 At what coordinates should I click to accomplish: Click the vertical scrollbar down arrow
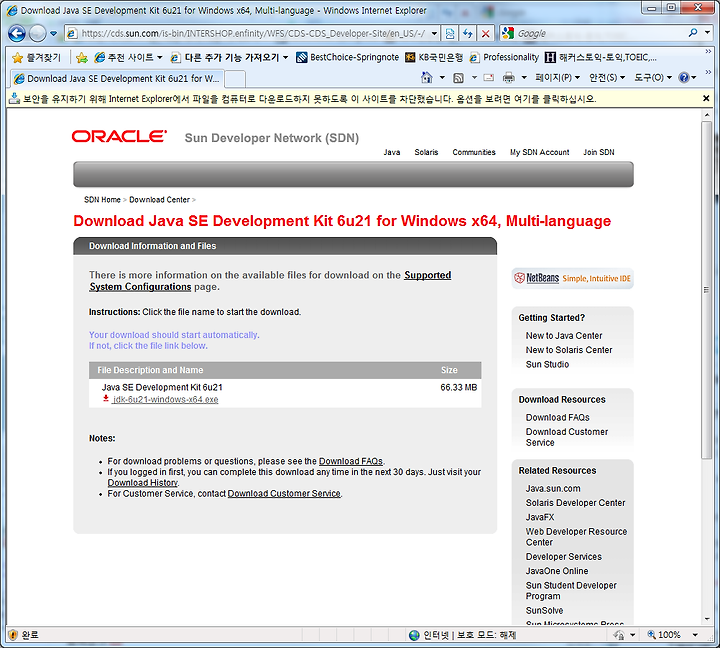(707, 619)
